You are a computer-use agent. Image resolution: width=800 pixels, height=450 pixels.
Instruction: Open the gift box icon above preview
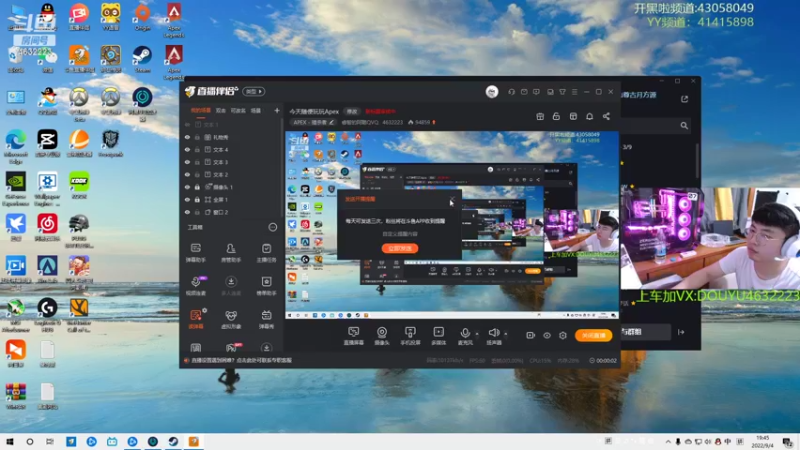540,116
